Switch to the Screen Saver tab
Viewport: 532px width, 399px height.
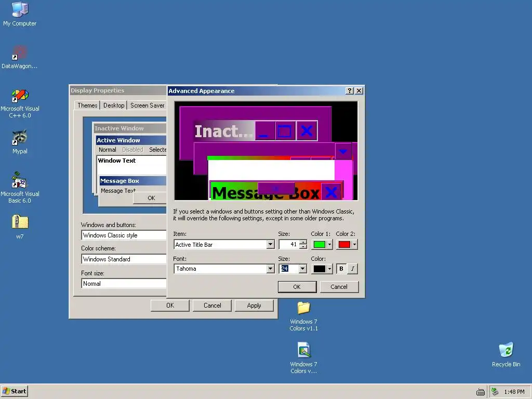point(147,105)
